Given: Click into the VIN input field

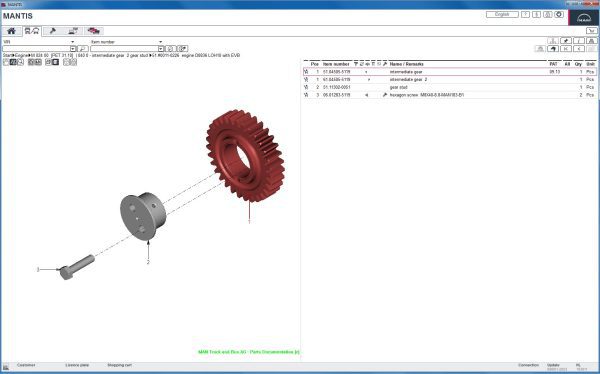Looking at the screenshot, I should click(x=36, y=49).
